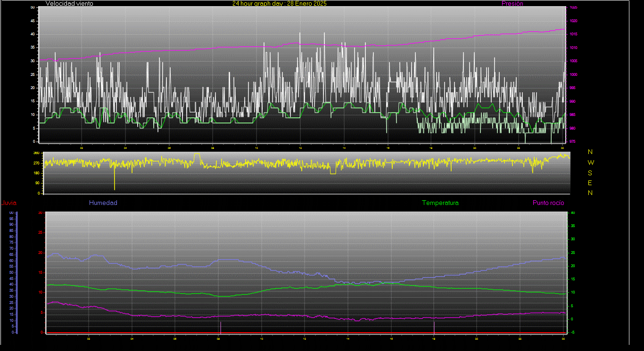Click the green 'Temperatura' legend label

click(440, 203)
